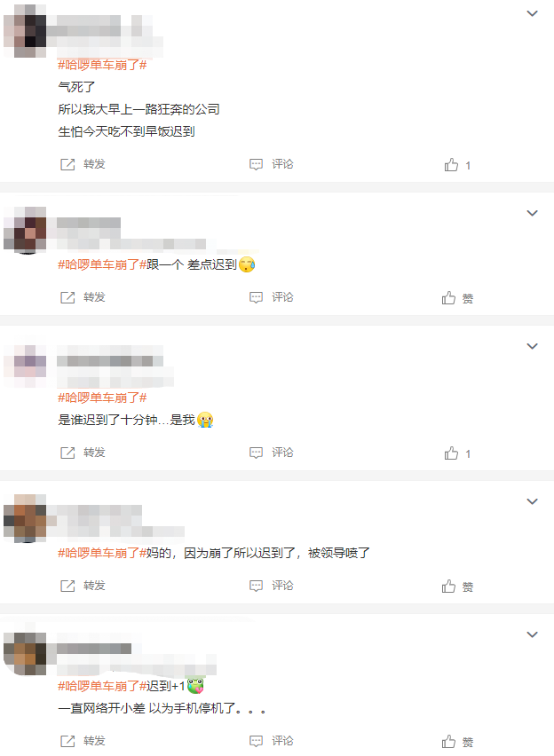The width and height of the screenshot is (554, 756).
Task: Like the 是谁迟到了十分钟 post
Action: [x=451, y=453]
